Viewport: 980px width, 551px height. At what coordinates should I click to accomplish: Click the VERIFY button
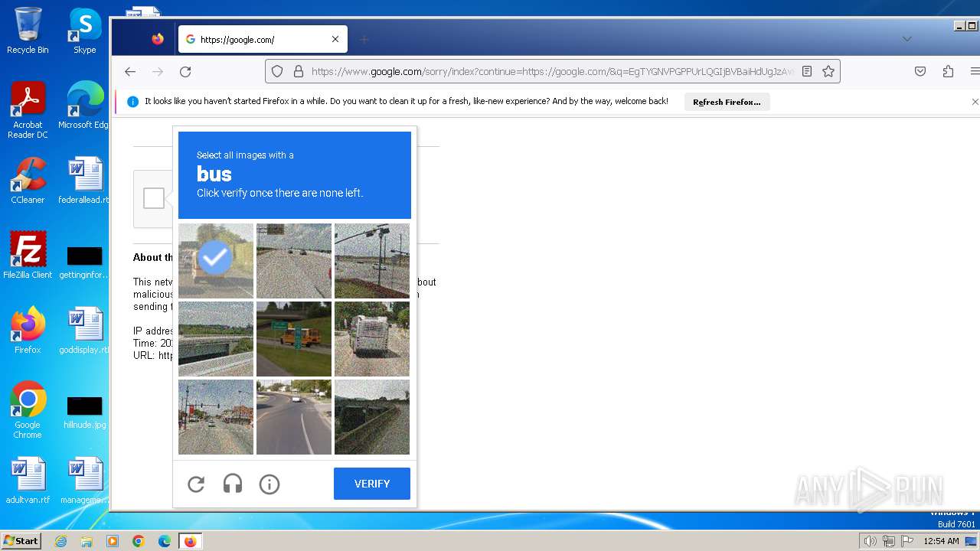[372, 484]
